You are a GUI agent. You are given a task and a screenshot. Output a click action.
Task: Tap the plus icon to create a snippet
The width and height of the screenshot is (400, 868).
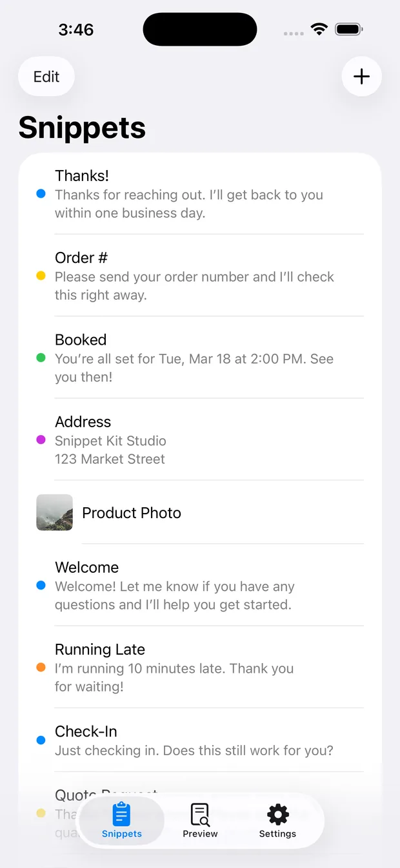pos(361,76)
